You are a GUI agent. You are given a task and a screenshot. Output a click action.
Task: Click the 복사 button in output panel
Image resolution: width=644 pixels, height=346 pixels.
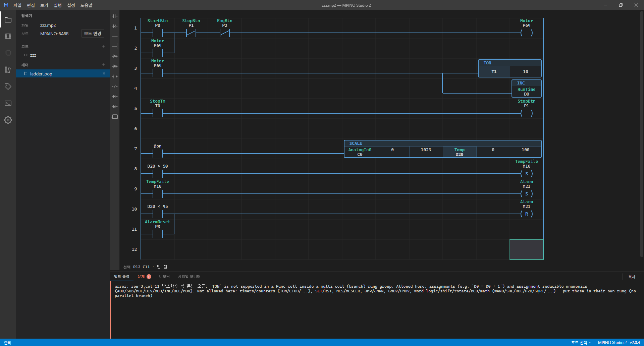(632, 277)
